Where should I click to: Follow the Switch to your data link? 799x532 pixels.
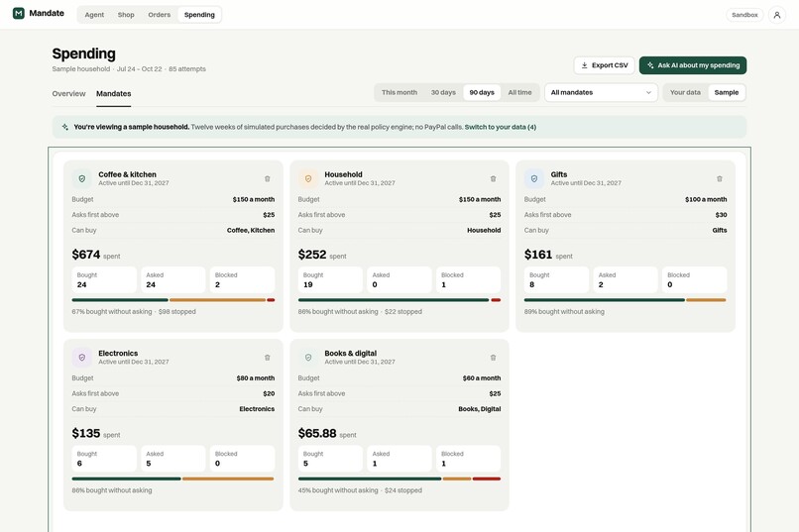click(x=501, y=127)
